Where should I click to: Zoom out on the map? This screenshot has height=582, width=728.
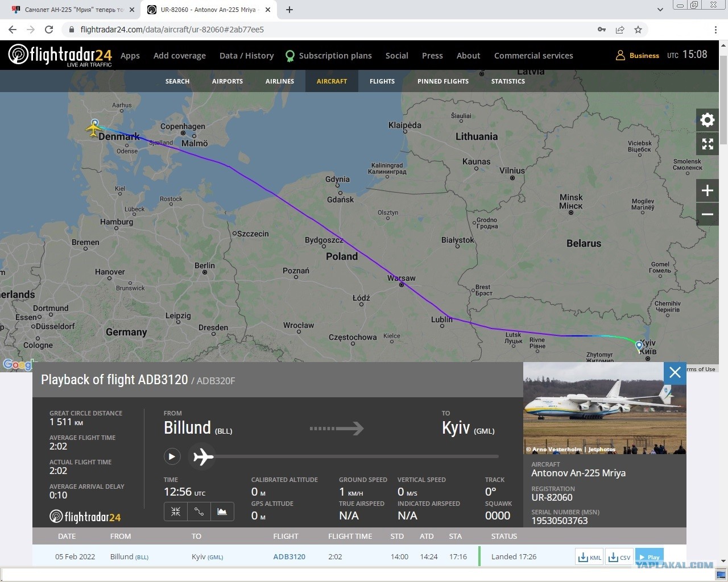pyautogui.click(x=708, y=214)
